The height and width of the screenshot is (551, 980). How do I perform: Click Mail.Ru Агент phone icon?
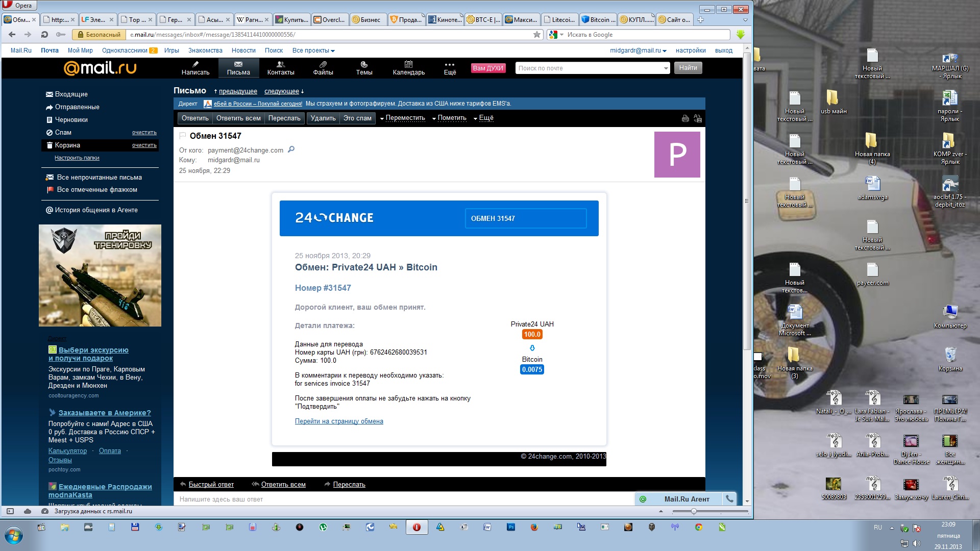click(729, 499)
